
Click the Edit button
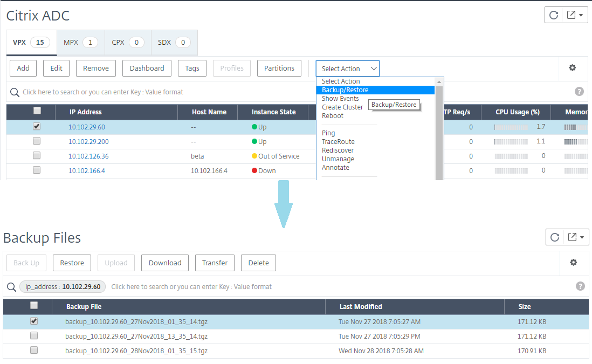(56, 68)
